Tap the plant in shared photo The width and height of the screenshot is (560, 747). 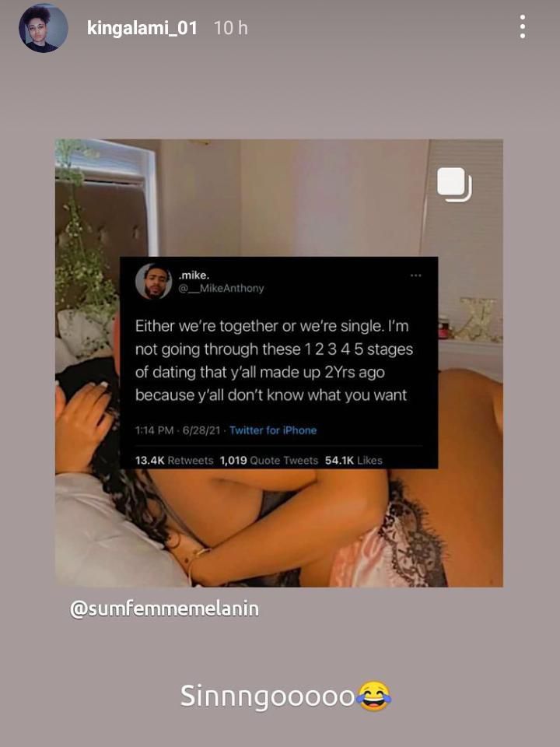point(83,238)
